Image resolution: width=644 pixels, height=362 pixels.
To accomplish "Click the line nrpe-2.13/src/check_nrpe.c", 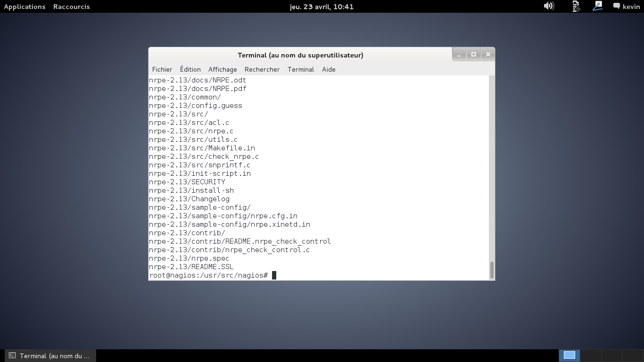I will [204, 156].
